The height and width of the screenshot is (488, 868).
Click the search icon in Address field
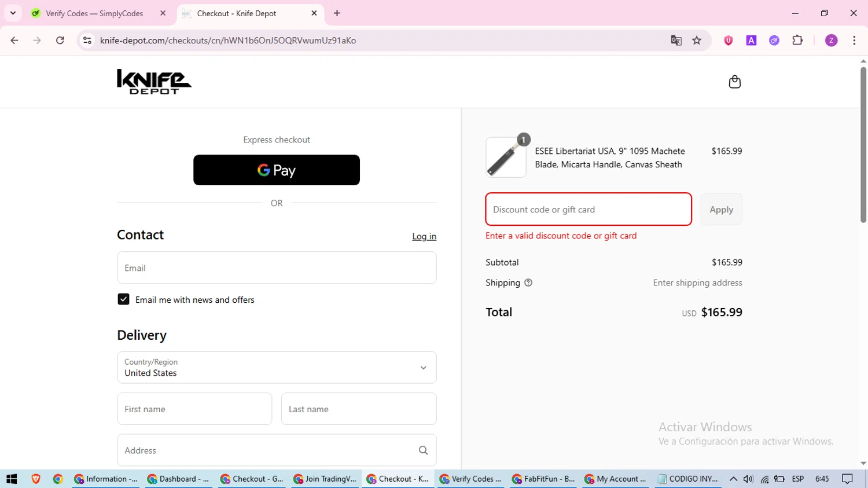[x=423, y=450]
